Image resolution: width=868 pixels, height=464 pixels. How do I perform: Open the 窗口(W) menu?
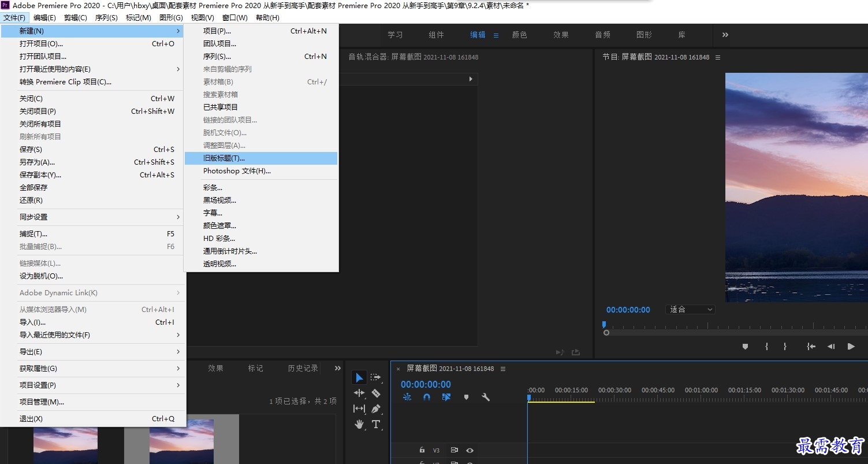click(234, 18)
